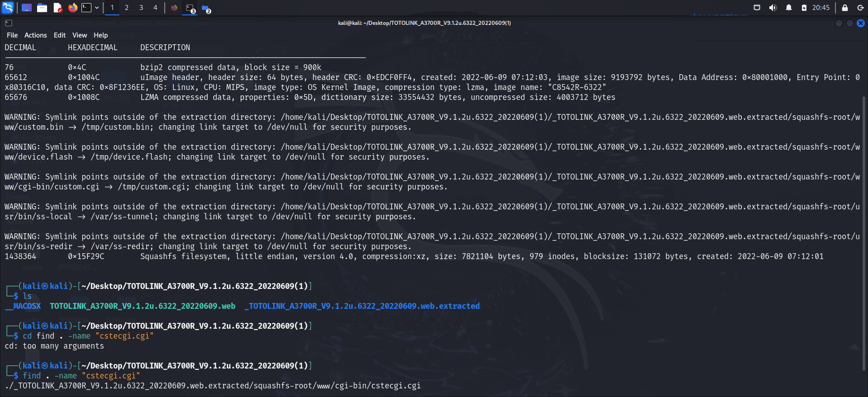Click the DECIMAL column header
The height and width of the screenshot is (397, 868).
point(20,47)
